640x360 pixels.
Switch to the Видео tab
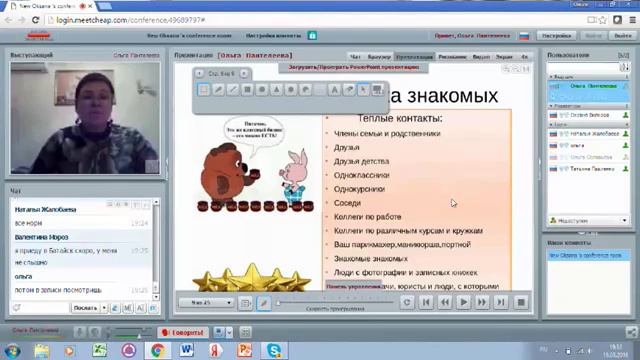[481, 57]
